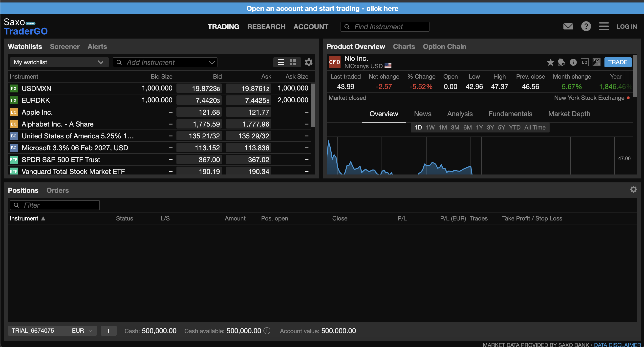
Task: Select the 1Y chart range
Action: 479,128
